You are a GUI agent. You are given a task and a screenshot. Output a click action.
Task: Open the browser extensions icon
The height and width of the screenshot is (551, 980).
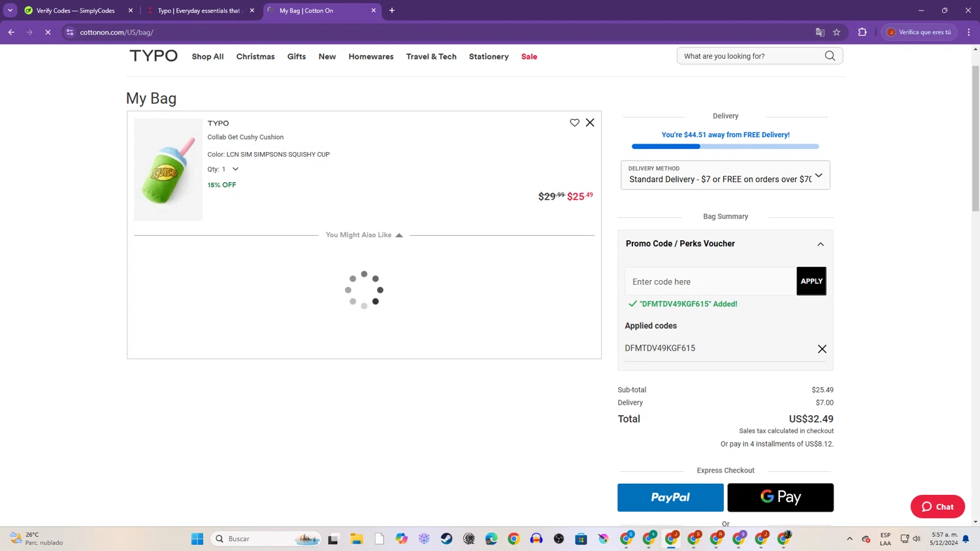862,32
